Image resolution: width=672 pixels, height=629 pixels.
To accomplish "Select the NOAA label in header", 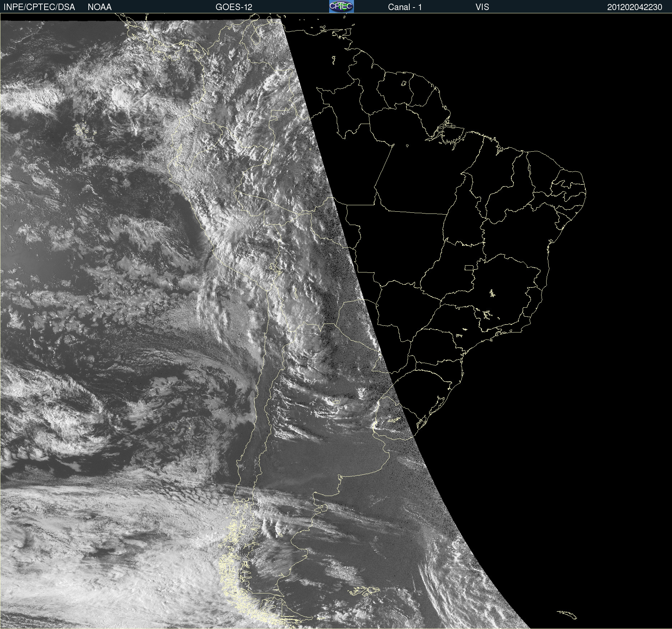I will (100, 7).
